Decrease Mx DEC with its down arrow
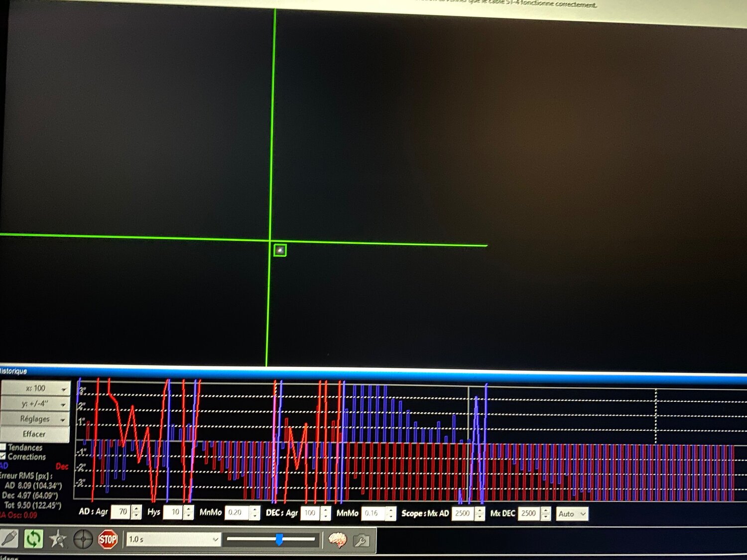 546,517
